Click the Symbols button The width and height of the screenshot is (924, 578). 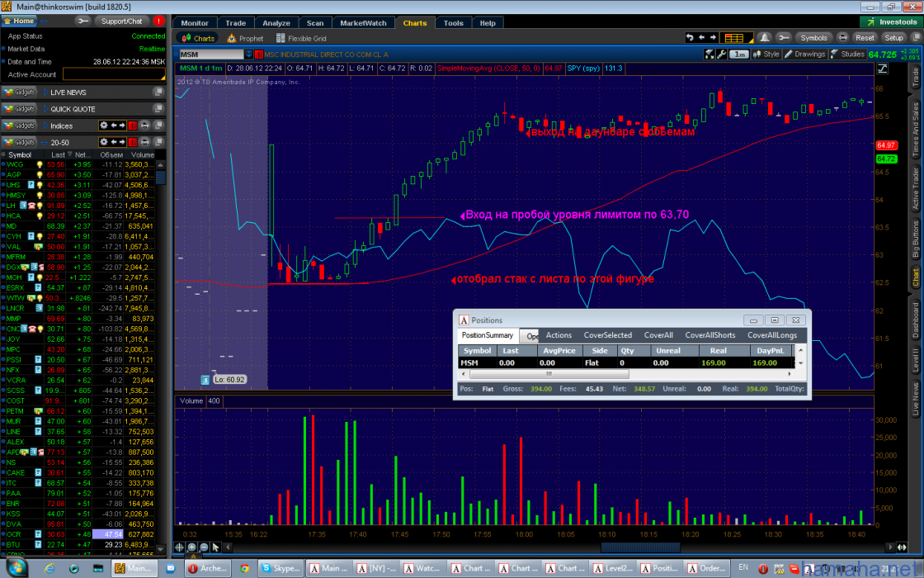813,38
